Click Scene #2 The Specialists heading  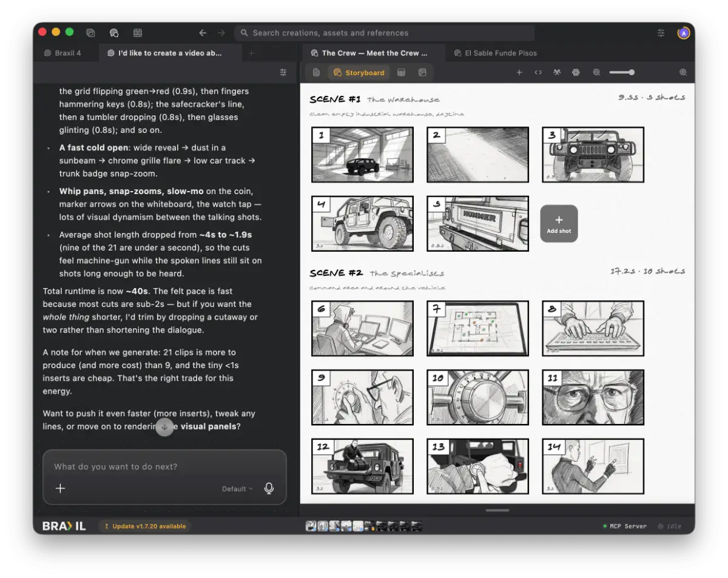377,273
